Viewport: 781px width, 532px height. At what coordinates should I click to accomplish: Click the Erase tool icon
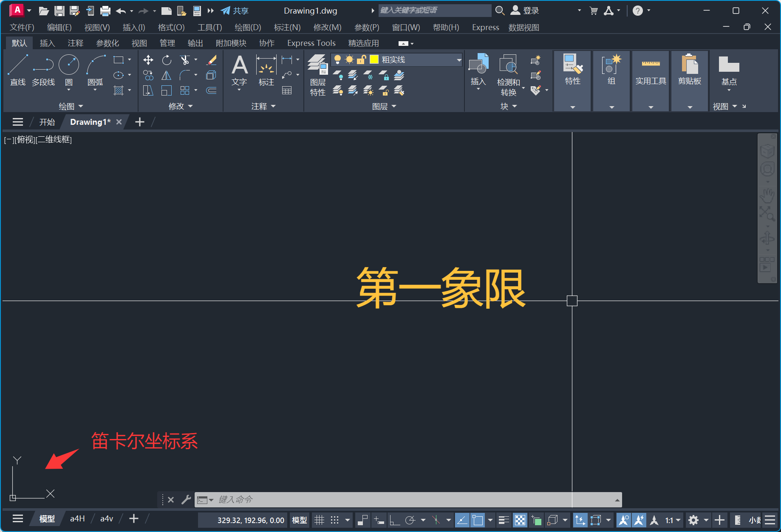211,60
